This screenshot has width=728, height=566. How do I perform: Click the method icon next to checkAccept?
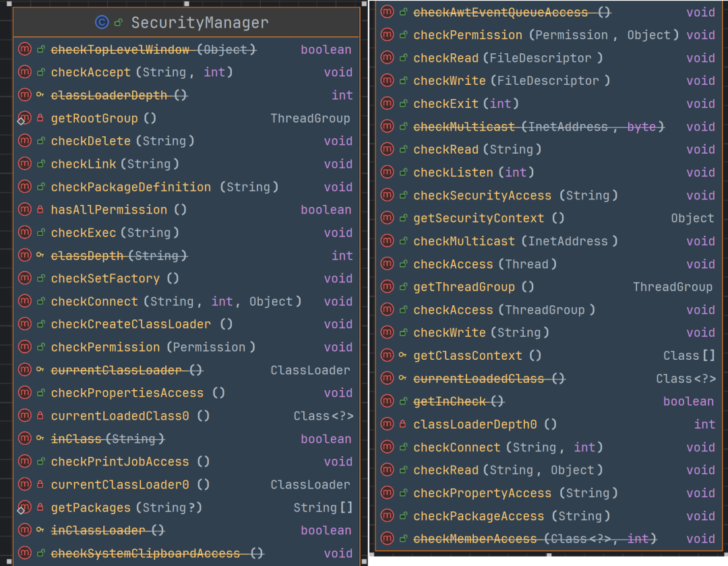click(x=25, y=72)
